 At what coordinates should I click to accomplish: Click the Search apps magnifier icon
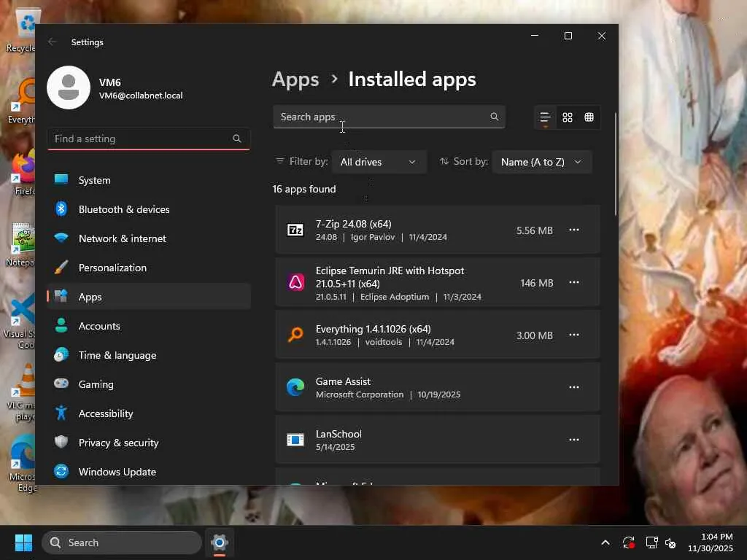(495, 117)
